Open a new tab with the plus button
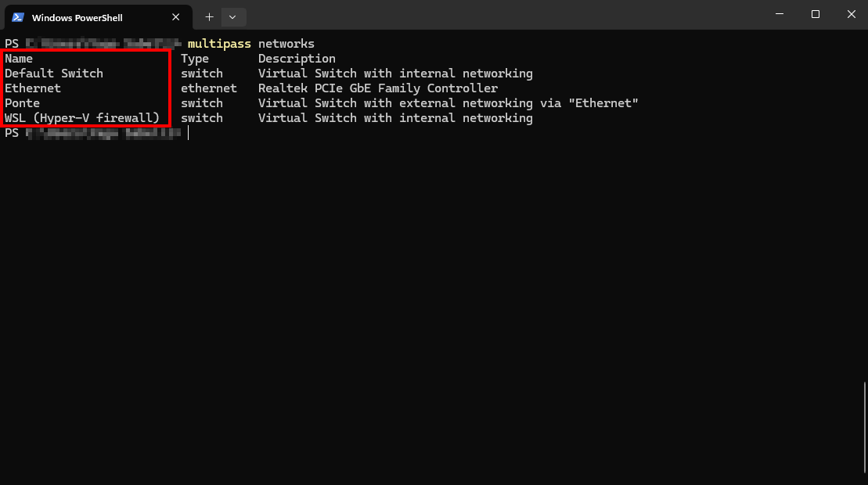 pyautogui.click(x=209, y=16)
